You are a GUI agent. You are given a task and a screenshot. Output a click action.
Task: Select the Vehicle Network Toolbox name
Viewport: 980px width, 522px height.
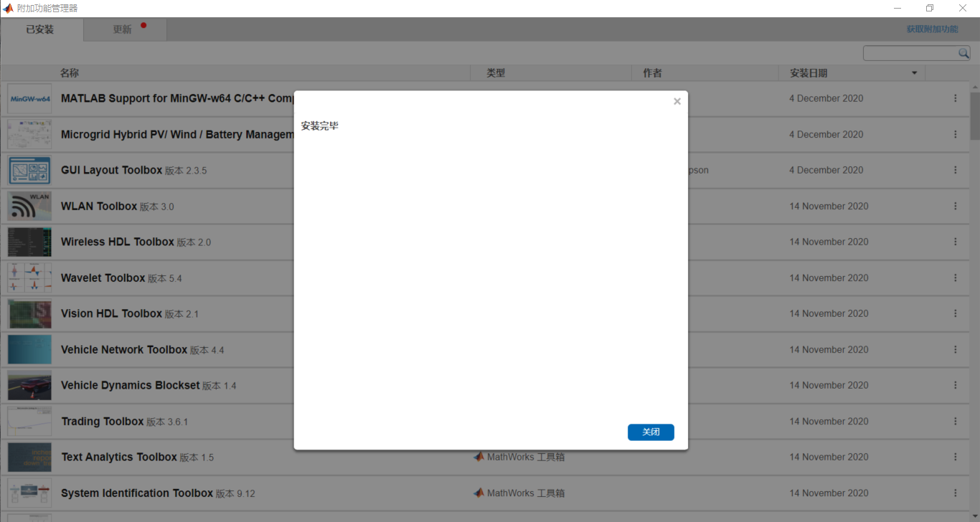click(124, 349)
